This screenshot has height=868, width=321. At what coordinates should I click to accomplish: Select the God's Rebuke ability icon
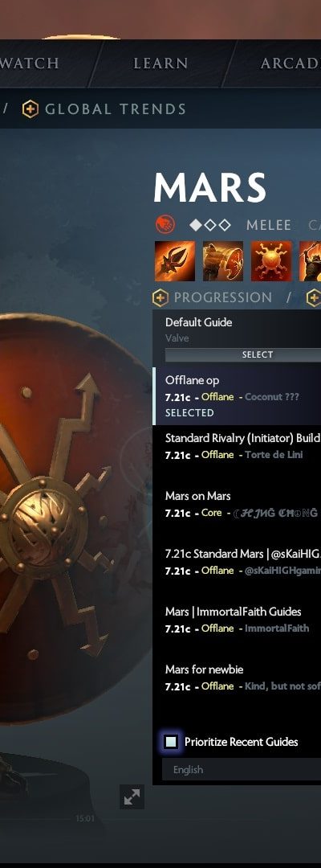222,261
